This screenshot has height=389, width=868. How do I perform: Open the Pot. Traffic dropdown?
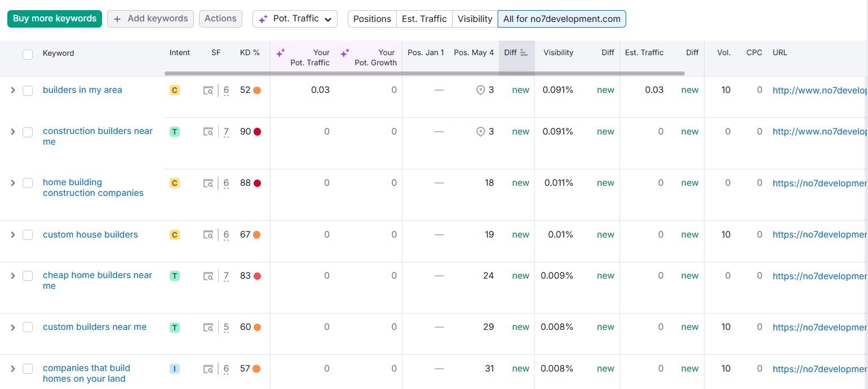tap(295, 19)
